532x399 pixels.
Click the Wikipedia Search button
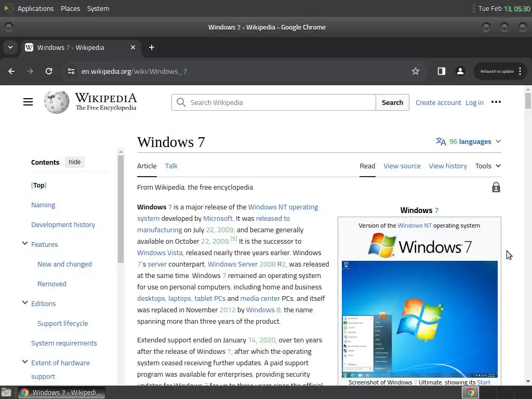click(x=392, y=102)
